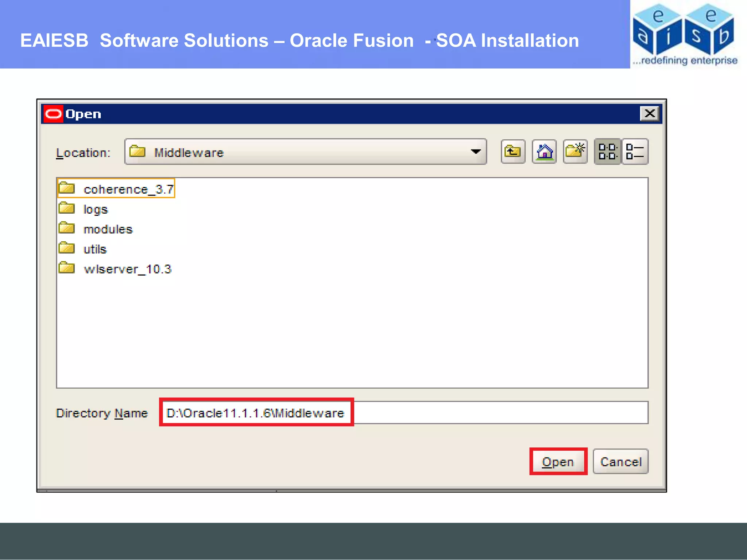Select the utils folder
The image size is (747, 560).
coord(83,249)
